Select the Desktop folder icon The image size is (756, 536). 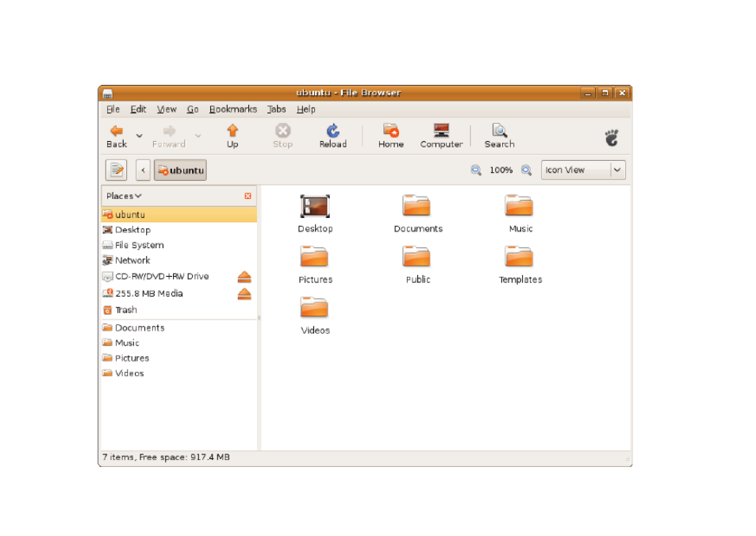(x=315, y=206)
